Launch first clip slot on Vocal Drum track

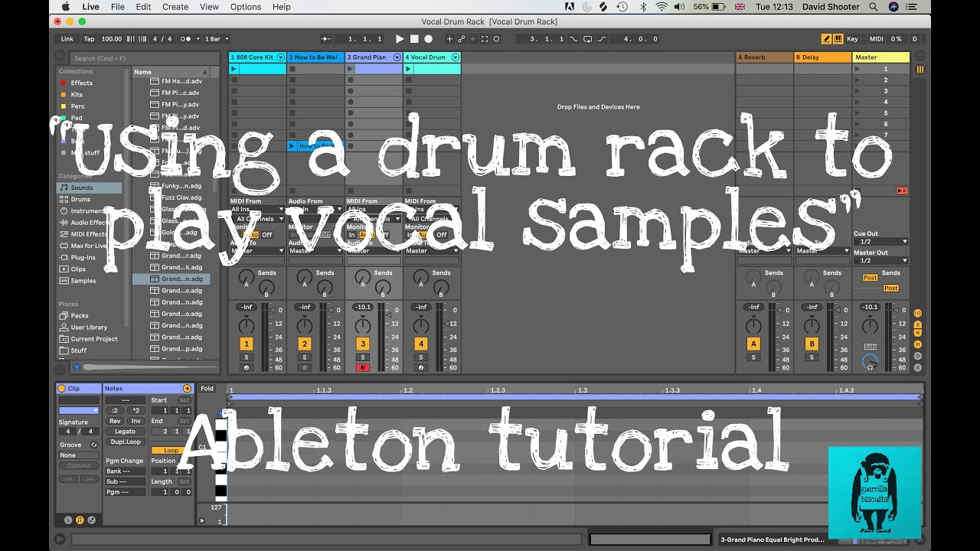[x=408, y=69]
